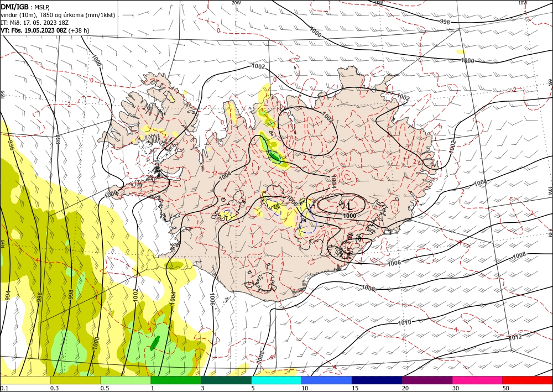Screen dimensions: 553x392
Task: Click the 15W longitude label at top
Action: click(378, 2)
